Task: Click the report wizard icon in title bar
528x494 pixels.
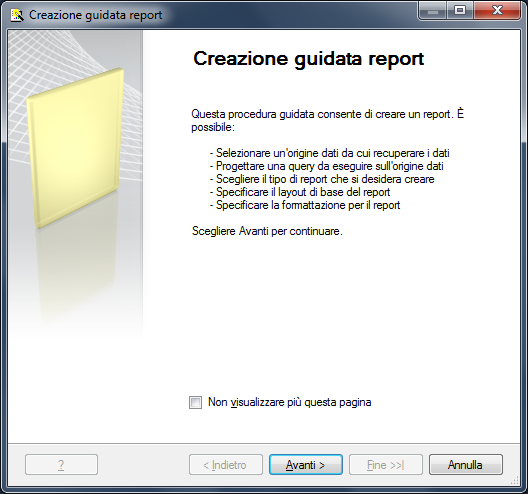Action: [x=17, y=15]
